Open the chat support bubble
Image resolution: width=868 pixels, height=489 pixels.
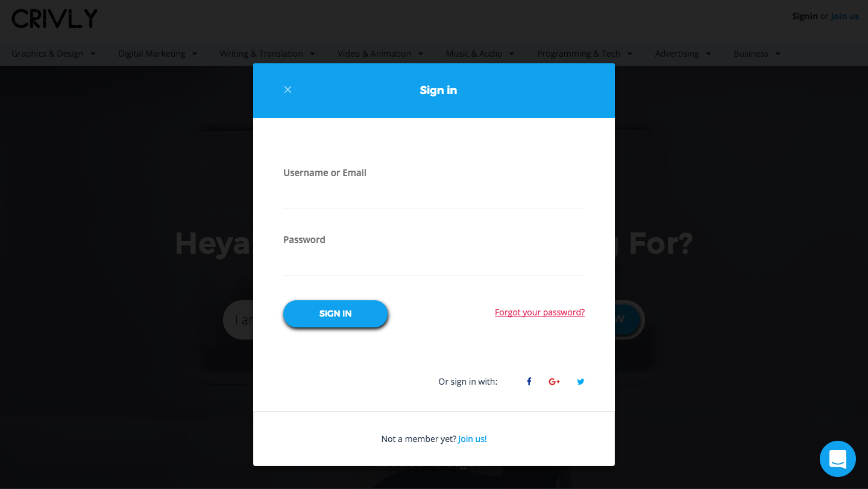click(x=838, y=459)
